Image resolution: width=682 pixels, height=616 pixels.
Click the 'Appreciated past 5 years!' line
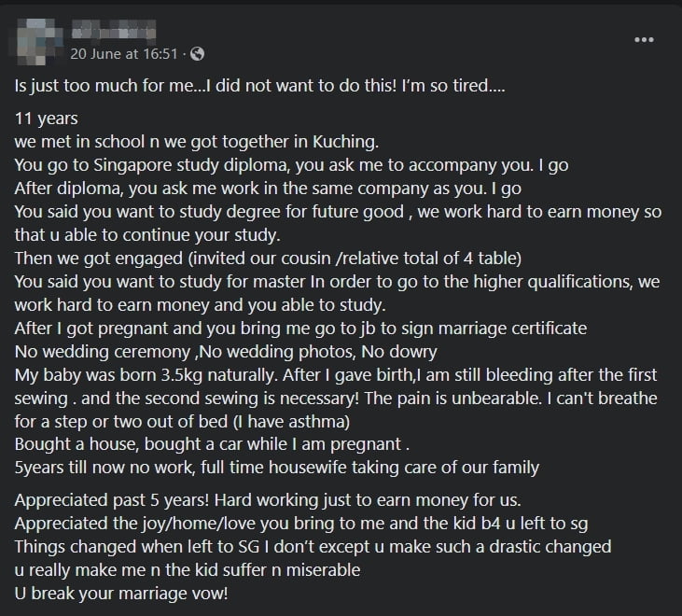click(268, 500)
